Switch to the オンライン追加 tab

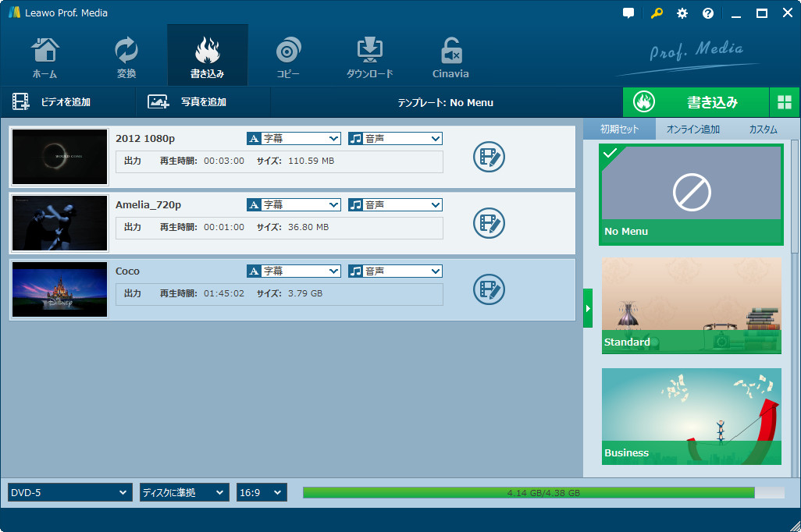click(x=692, y=129)
